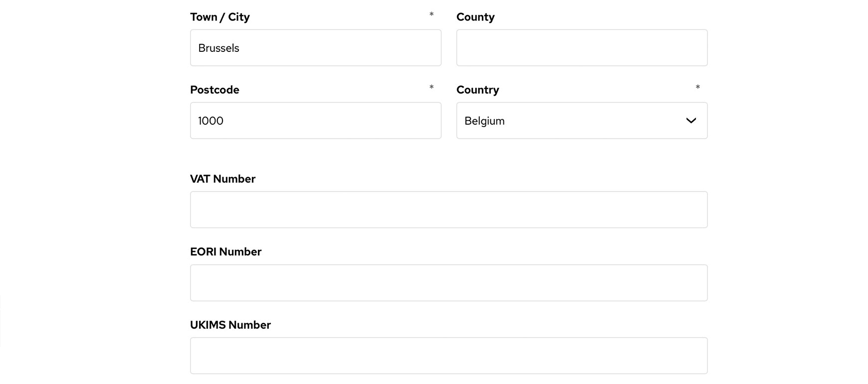
Task: Select the Country combo box showing Belgium
Action: coord(582,121)
